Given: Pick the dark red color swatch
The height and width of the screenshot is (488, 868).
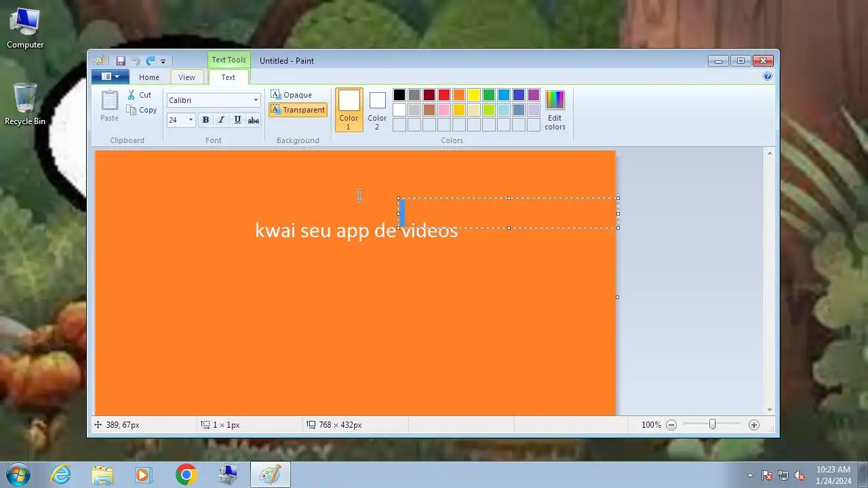Looking at the screenshot, I should coord(429,95).
